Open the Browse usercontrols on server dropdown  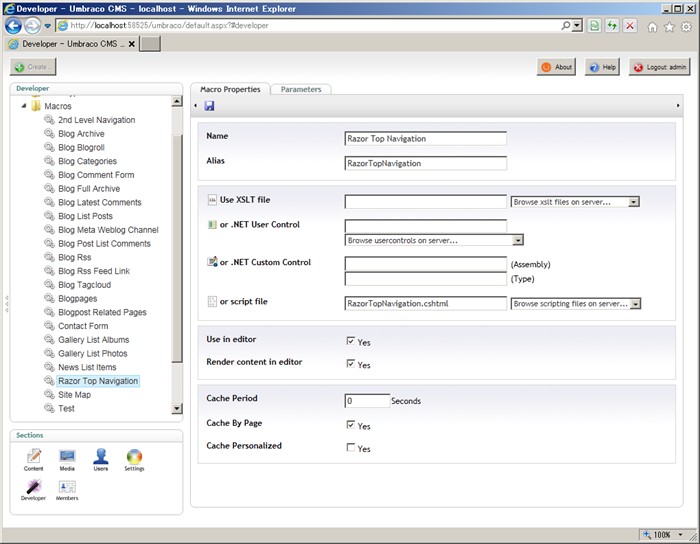pos(434,240)
